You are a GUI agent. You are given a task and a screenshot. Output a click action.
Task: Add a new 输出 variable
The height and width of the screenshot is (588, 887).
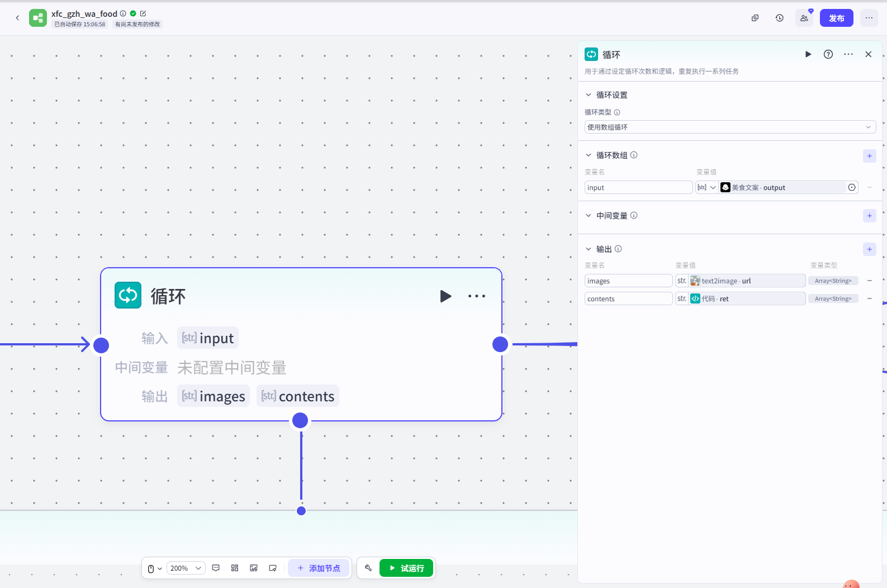point(869,249)
